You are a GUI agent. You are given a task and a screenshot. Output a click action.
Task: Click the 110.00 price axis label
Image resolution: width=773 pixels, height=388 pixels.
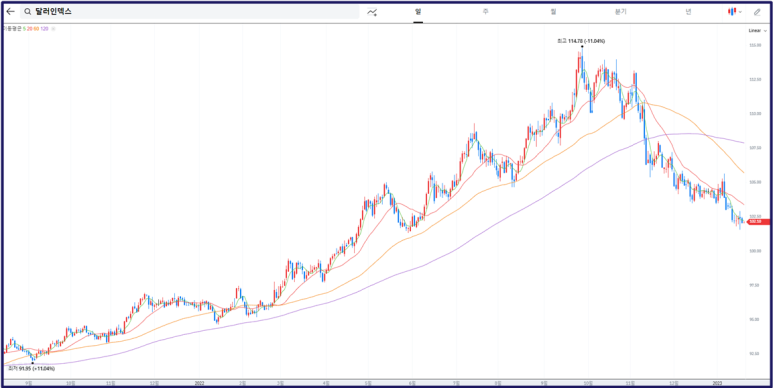pyautogui.click(x=755, y=113)
